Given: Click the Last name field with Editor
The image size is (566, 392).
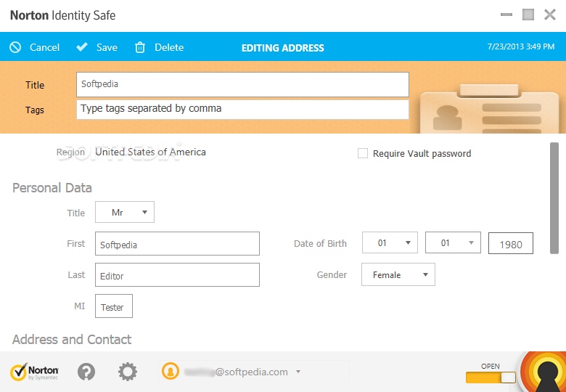Looking at the screenshot, I should point(177,274).
